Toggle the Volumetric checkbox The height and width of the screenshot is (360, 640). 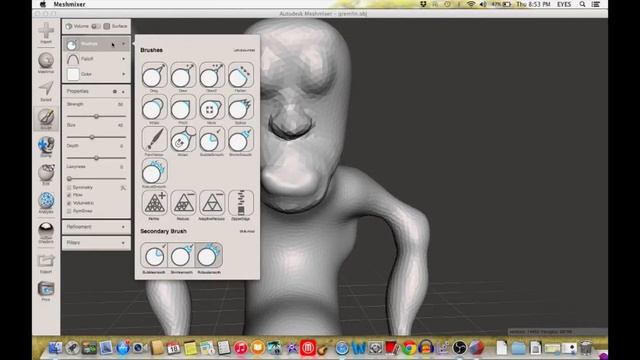69,203
